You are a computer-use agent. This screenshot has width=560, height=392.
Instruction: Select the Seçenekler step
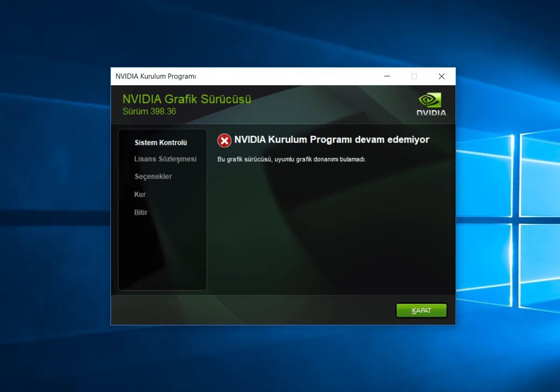click(153, 176)
